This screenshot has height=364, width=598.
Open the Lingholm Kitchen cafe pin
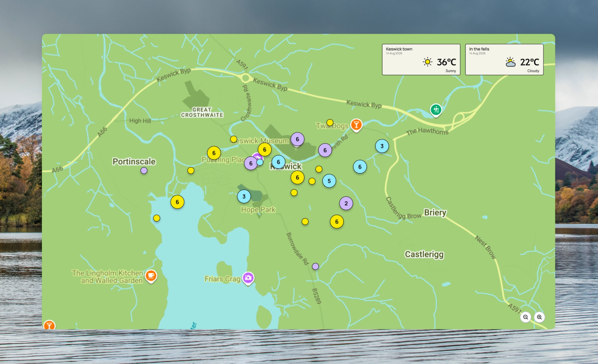coord(151,276)
